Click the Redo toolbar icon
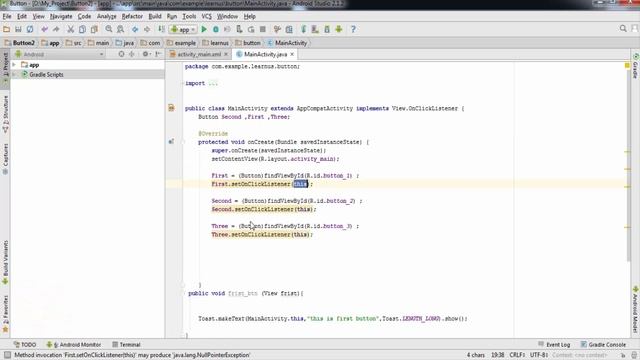The height and width of the screenshot is (360, 640). [x=56, y=29]
